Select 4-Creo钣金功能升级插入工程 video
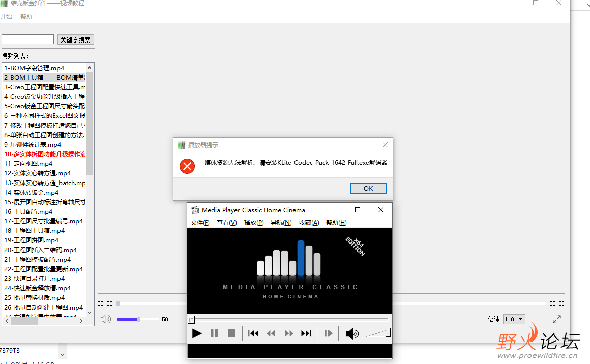Screen dimensions: 590x364 [44, 97]
